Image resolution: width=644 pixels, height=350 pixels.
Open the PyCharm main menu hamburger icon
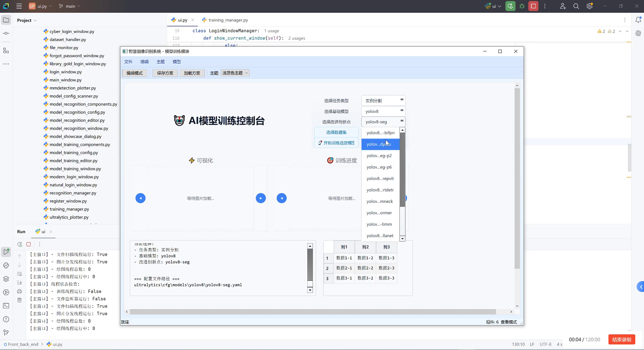pyautogui.click(x=19, y=6)
